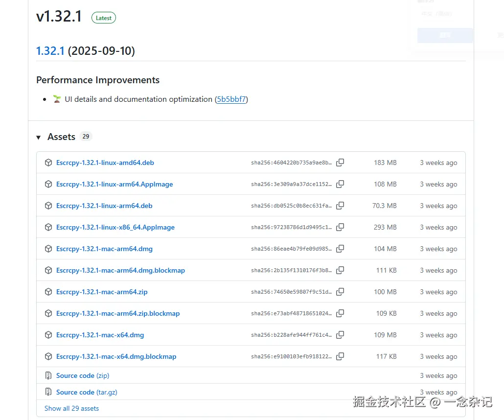Click package icon beside mac-arm64.zip
Viewport: 504px width, 420px height.
click(48, 292)
